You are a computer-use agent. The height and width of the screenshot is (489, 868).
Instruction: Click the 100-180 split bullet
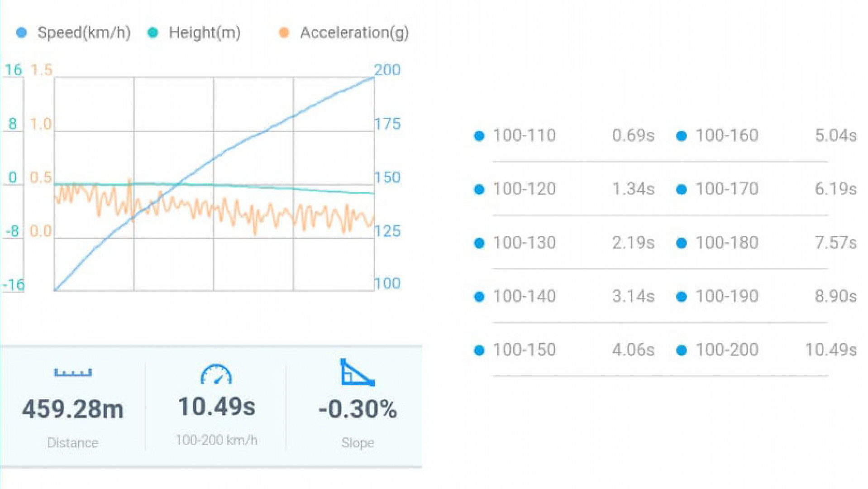682,243
